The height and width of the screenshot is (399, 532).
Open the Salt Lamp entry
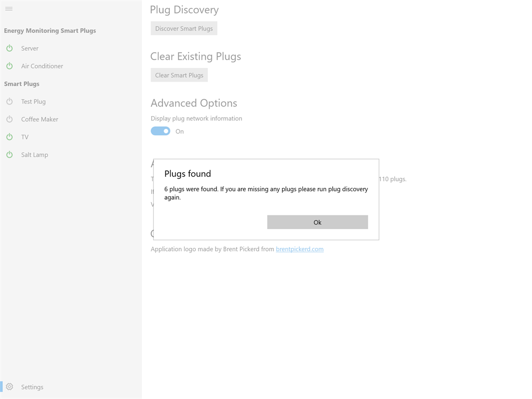[34, 155]
